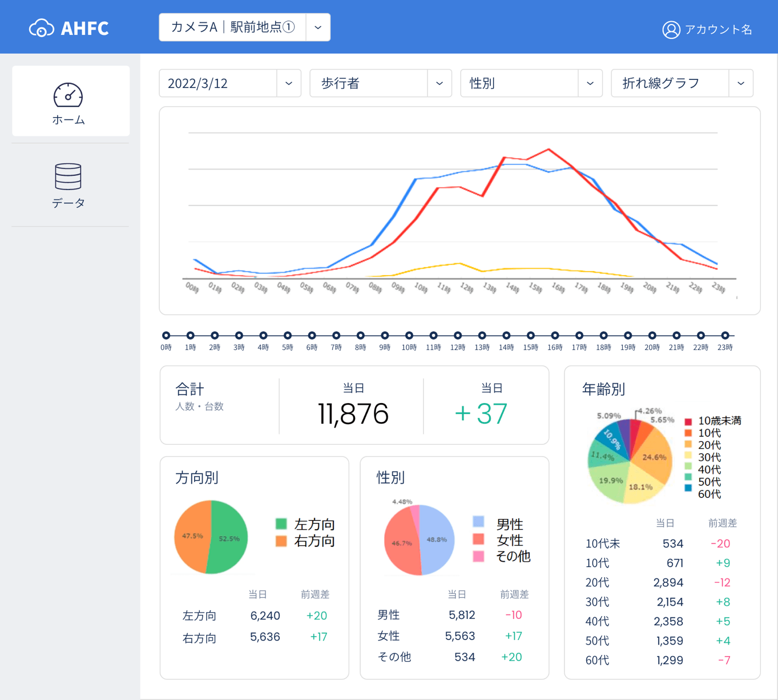Open the 性別 category dropdown
Image resolution: width=778 pixels, height=700 pixels.
click(x=590, y=83)
